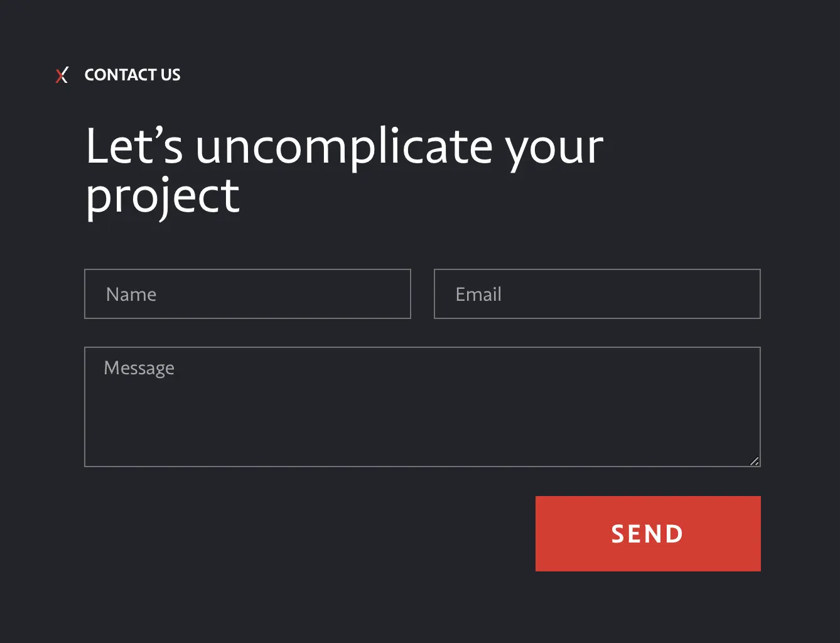Click the Message placeholder text
Screen dimensions: 840x643
(x=139, y=368)
